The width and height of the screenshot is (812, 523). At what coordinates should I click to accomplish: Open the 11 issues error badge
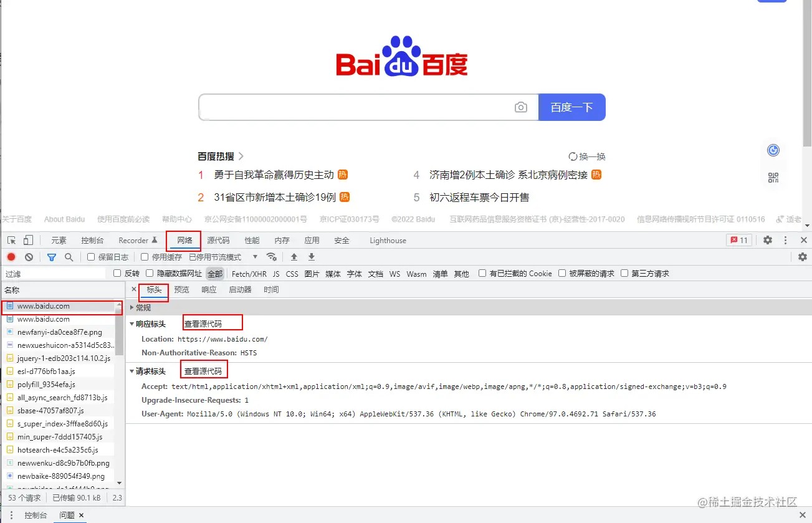click(739, 240)
